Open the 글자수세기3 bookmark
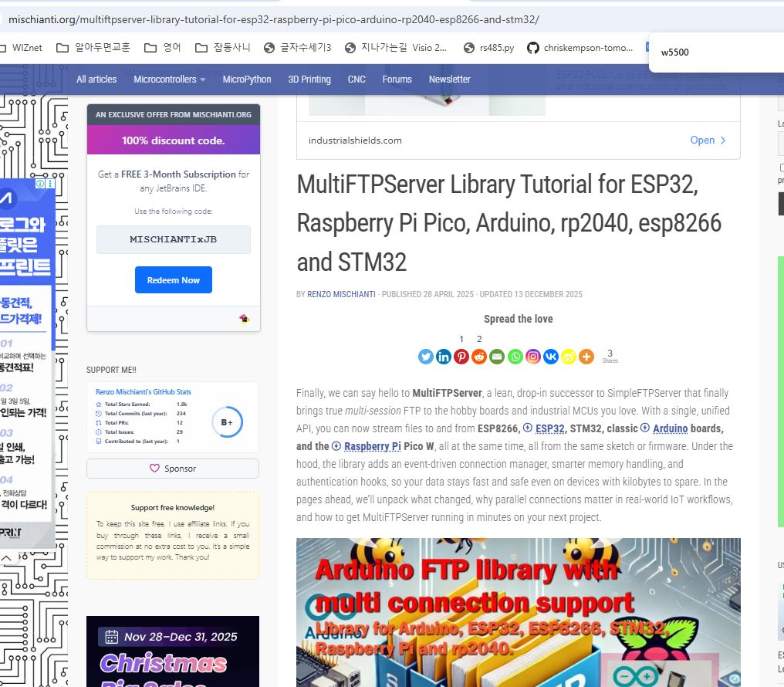 (298, 48)
